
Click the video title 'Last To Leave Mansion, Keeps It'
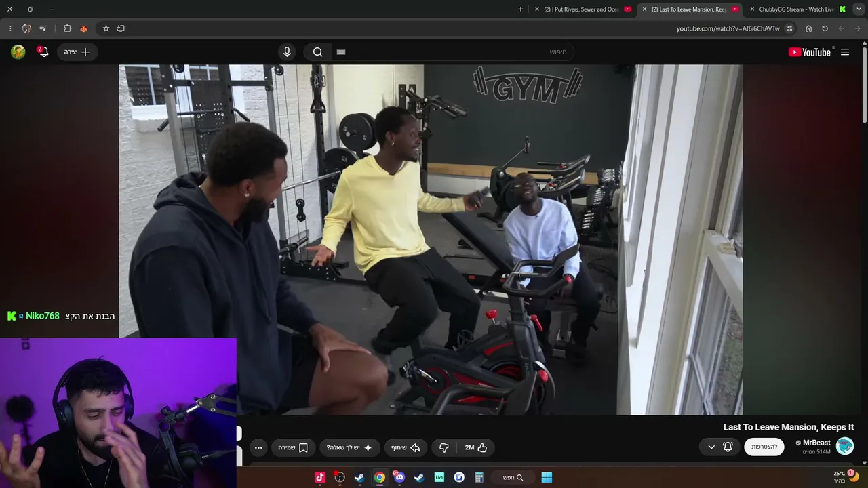(789, 427)
